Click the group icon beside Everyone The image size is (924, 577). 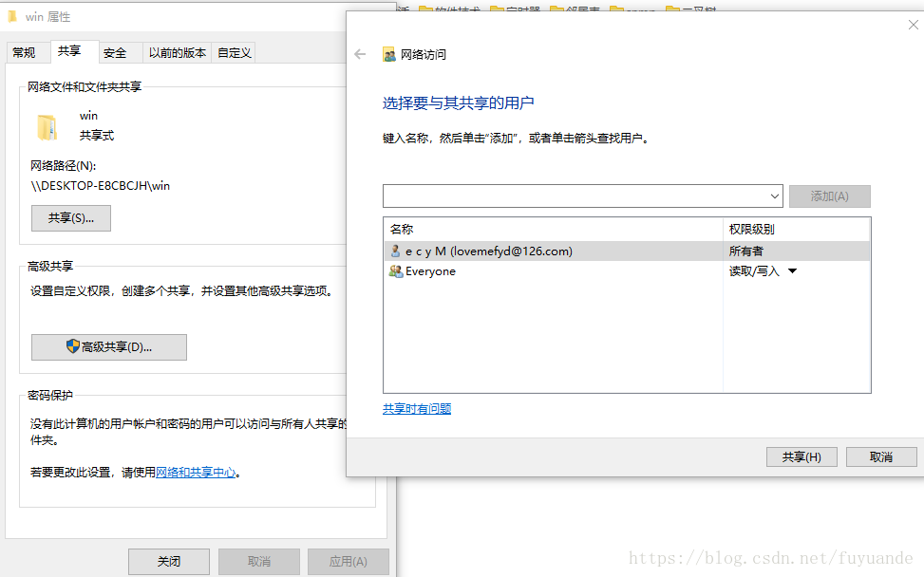396,271
